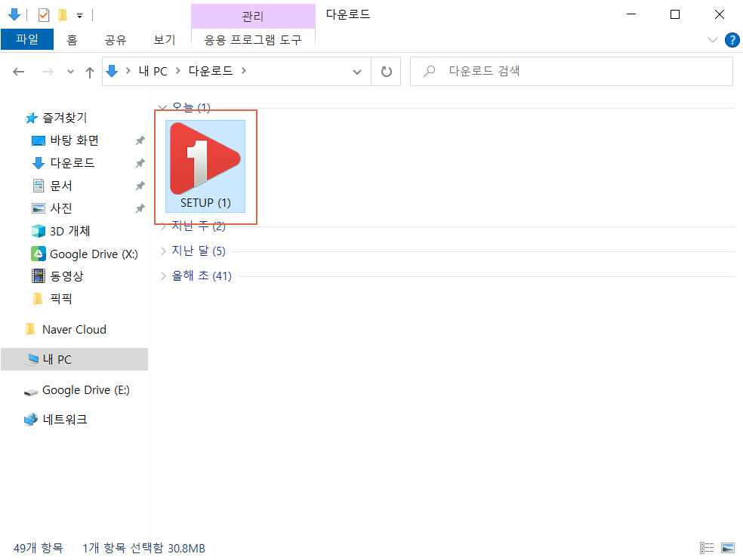Select 즐겨찾기 in the navigation pane
Screen dimensions: 743x560
[64, 118]
